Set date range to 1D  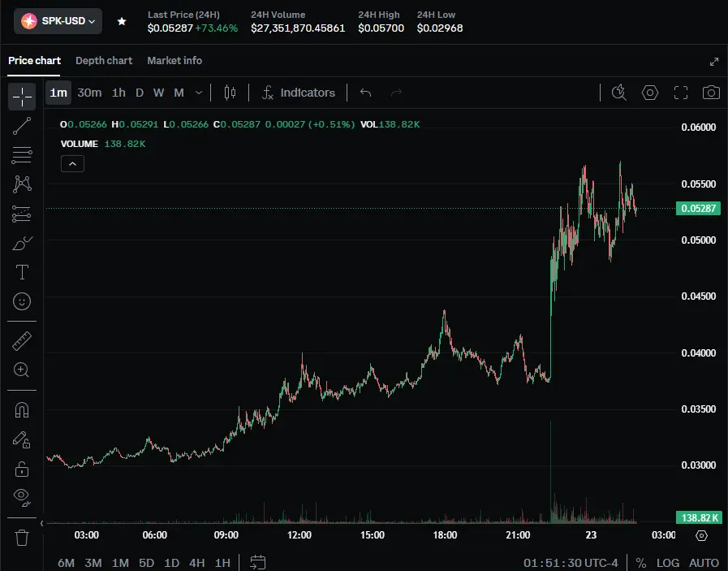[172, 563]
